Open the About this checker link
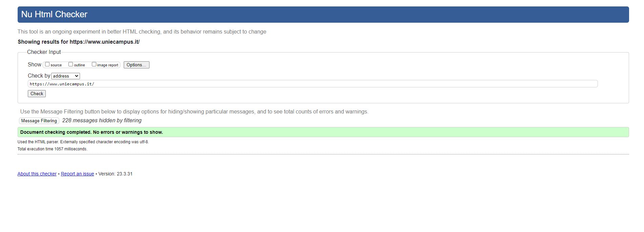 point(37,174)
